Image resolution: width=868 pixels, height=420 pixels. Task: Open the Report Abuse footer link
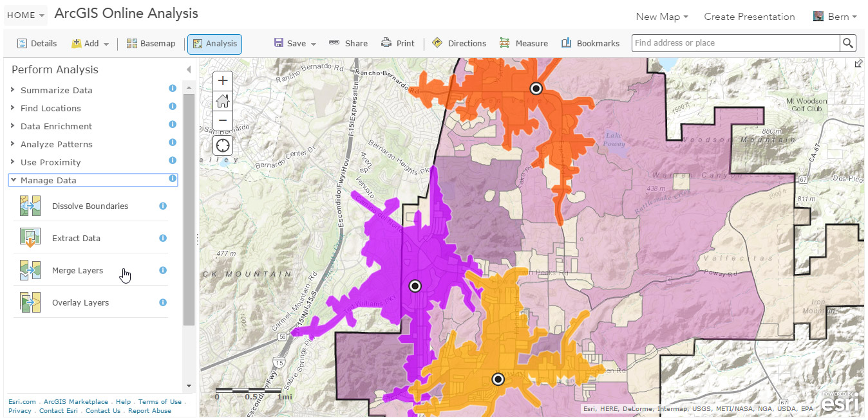149,411
